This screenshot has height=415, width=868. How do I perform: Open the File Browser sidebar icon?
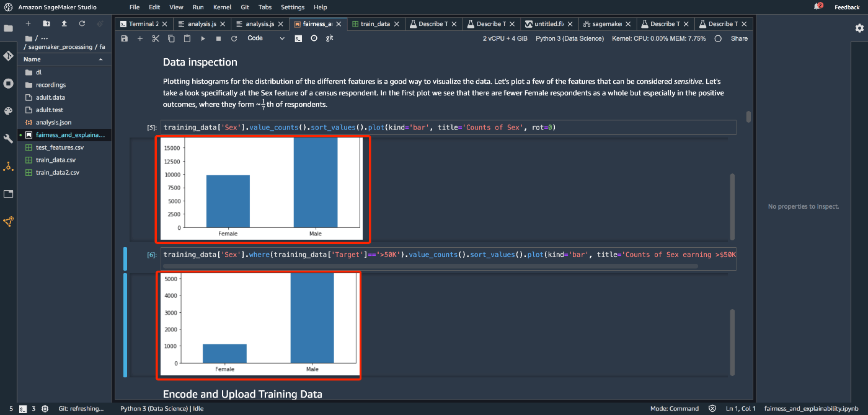[x=8, y=28]
